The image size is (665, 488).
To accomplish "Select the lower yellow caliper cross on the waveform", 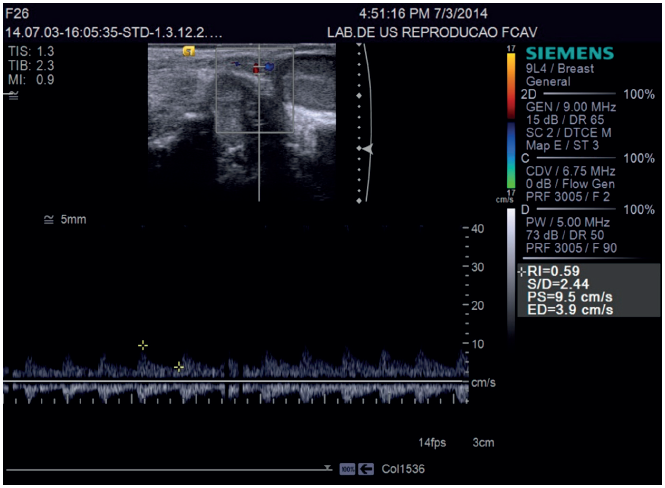I will click(179, 367).
